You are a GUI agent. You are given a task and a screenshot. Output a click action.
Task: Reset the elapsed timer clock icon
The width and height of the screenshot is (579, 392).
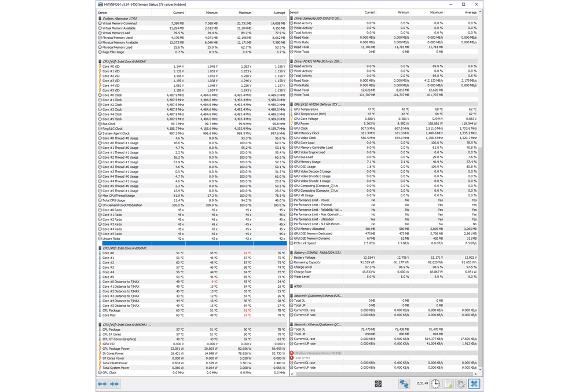(435, 384)
